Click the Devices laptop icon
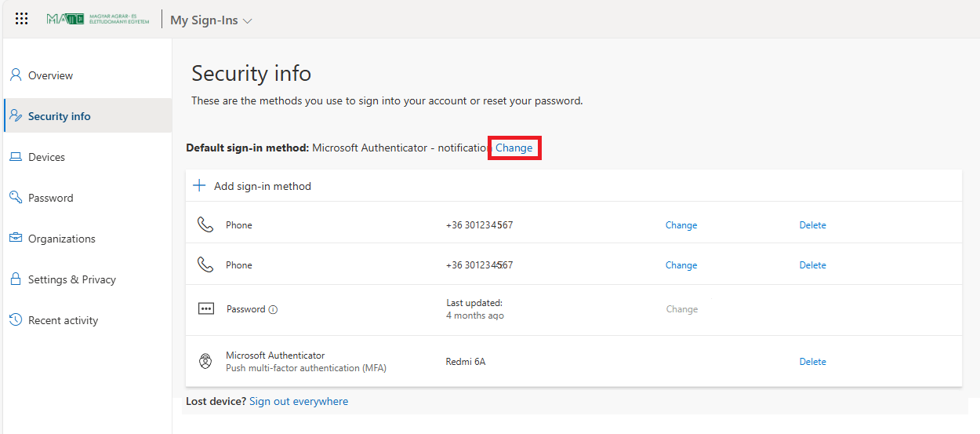Screen dimensions: 980x434 click(x=15, y=157)
